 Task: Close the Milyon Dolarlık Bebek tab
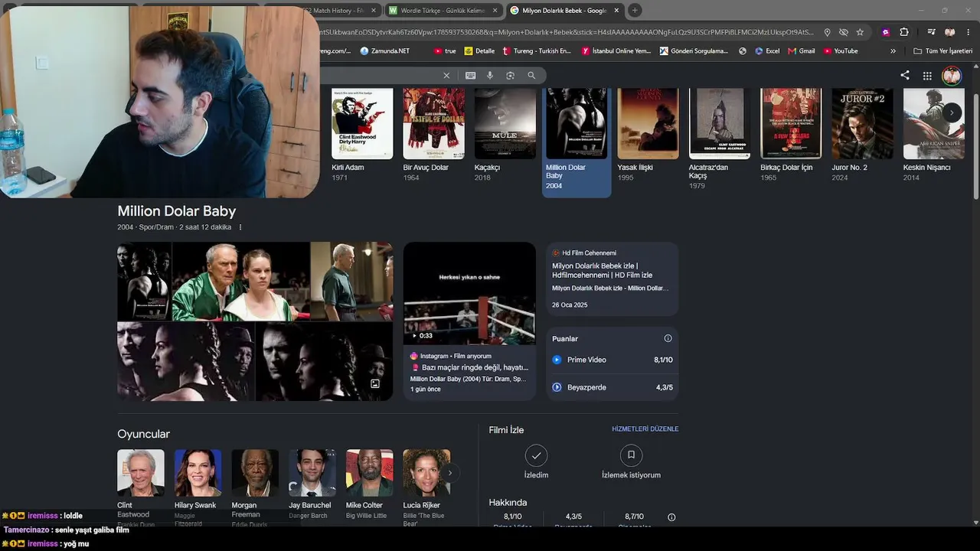click(x=616, y=11)
